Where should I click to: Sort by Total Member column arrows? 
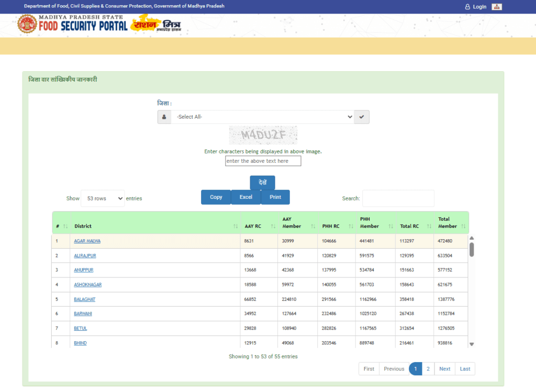pos(463,226)
